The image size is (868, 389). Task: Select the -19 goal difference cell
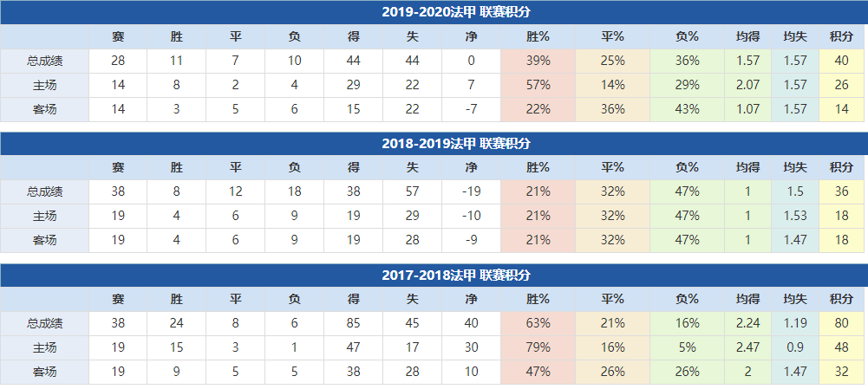click(471, 191)
